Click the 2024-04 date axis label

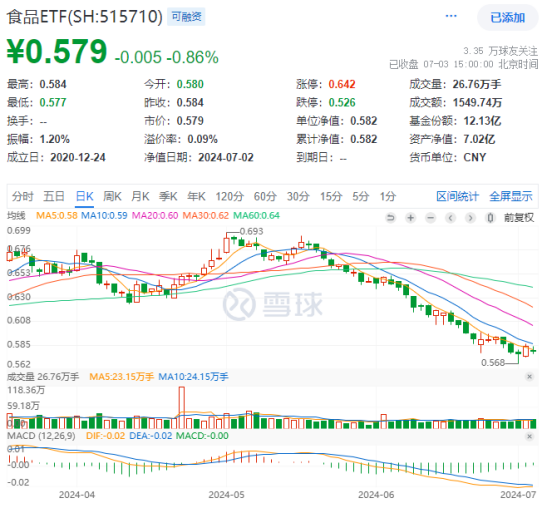[x=77, y=495]
